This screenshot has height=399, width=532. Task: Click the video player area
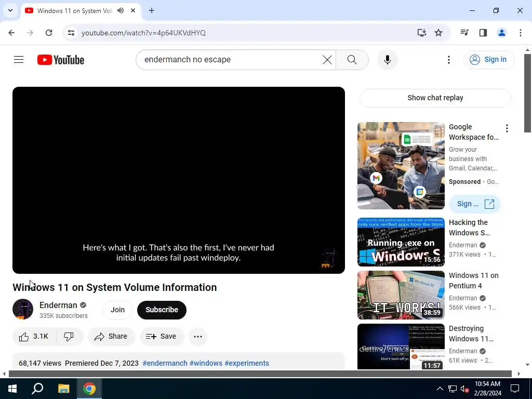pyautogui.click(x=179, y=180)
